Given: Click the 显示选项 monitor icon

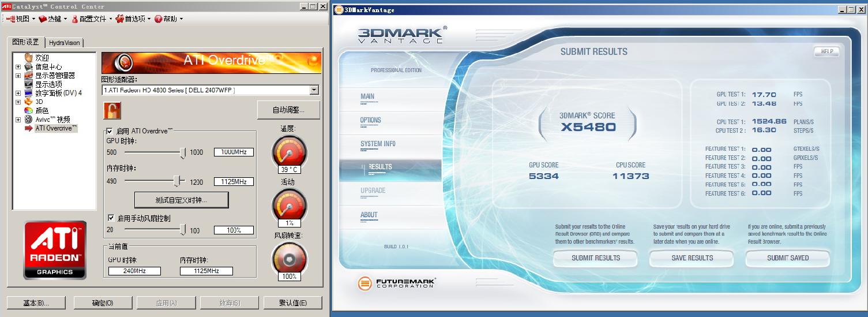Looking at the screenshot, I should [28, 84].
